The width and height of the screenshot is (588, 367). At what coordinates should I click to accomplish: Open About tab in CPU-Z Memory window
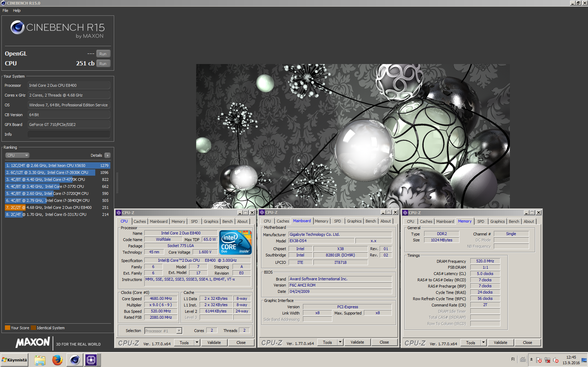529,221
